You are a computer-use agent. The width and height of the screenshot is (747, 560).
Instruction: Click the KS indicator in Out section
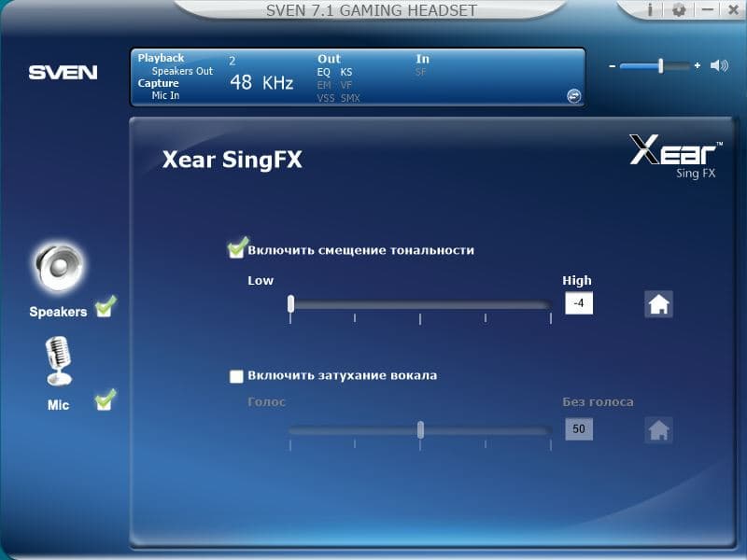[346, 72]
